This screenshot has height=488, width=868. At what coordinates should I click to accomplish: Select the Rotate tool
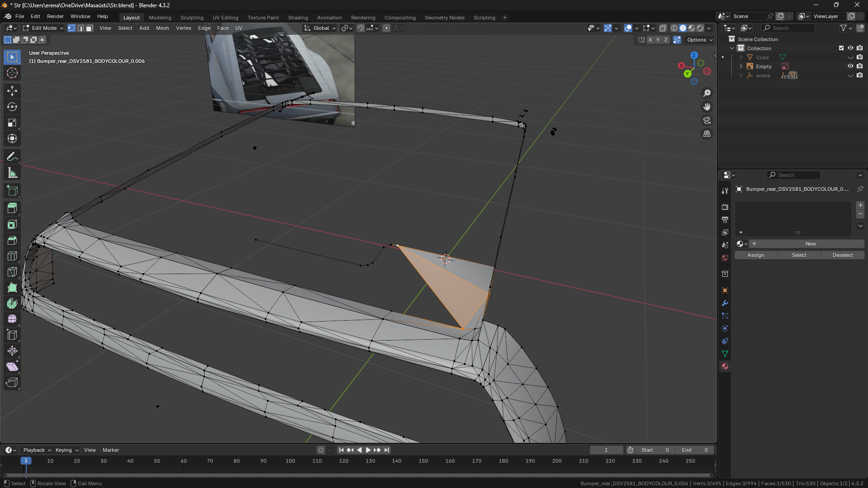(x=12, y=107)
